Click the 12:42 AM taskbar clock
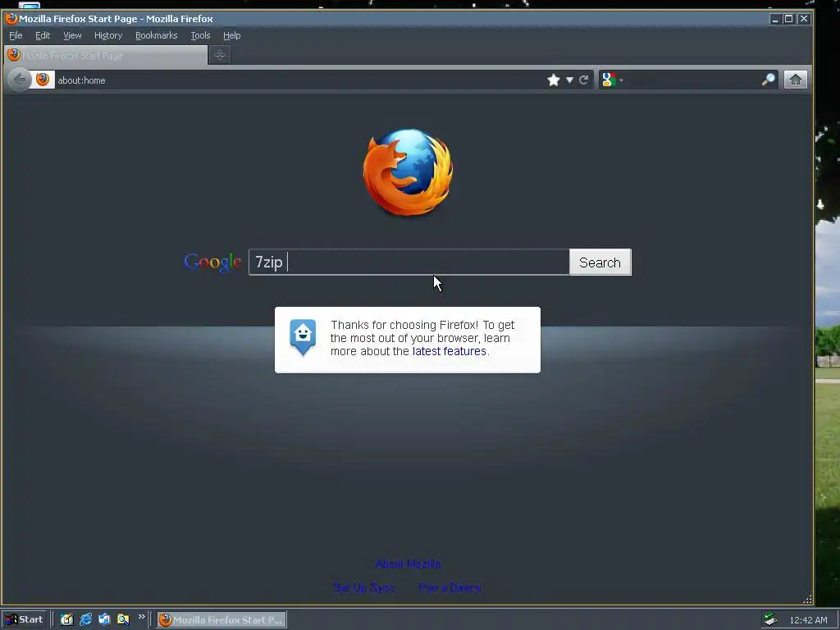The width and height of the screenshot is (840, 630). pos(808,620)
